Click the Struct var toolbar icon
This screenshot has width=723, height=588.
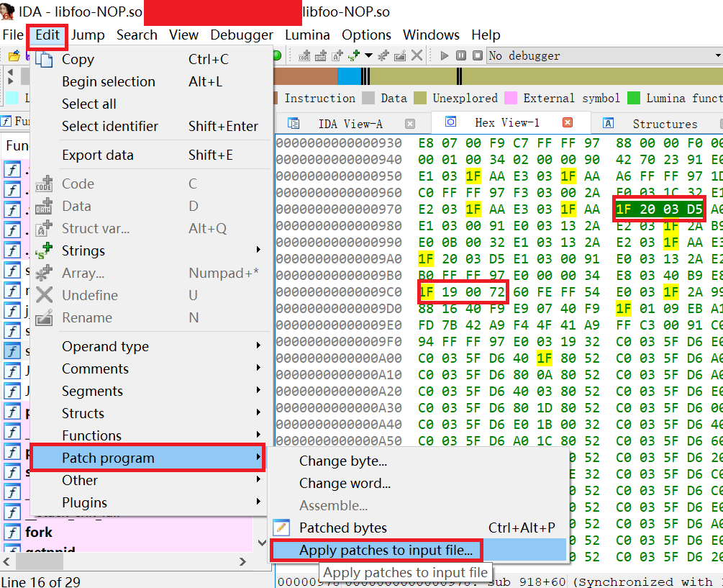pos(337,56)
